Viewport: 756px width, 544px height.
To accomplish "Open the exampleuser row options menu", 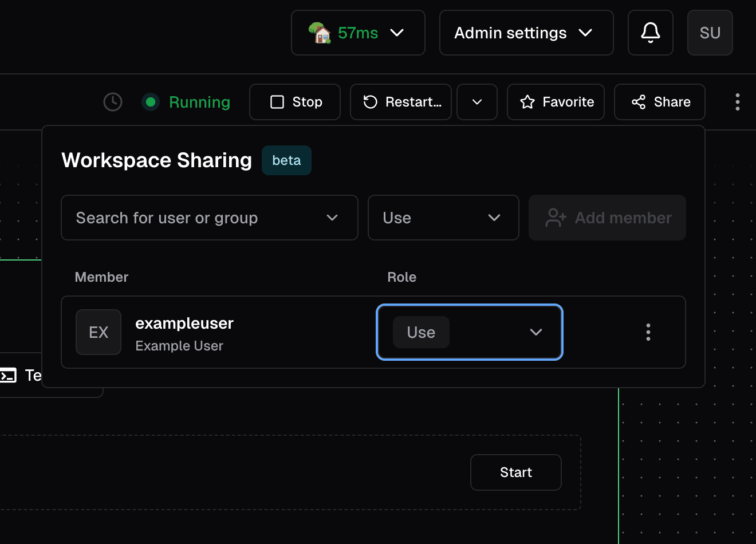I will 648,332.
